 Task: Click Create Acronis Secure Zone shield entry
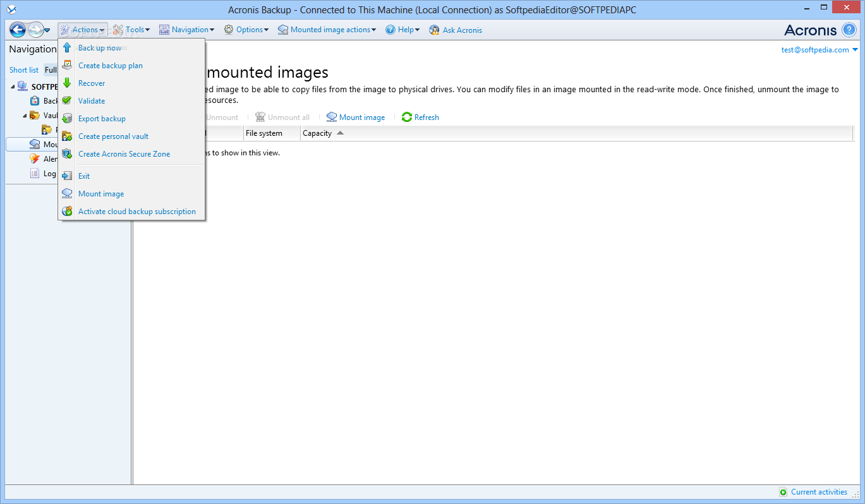pos(131,154)
